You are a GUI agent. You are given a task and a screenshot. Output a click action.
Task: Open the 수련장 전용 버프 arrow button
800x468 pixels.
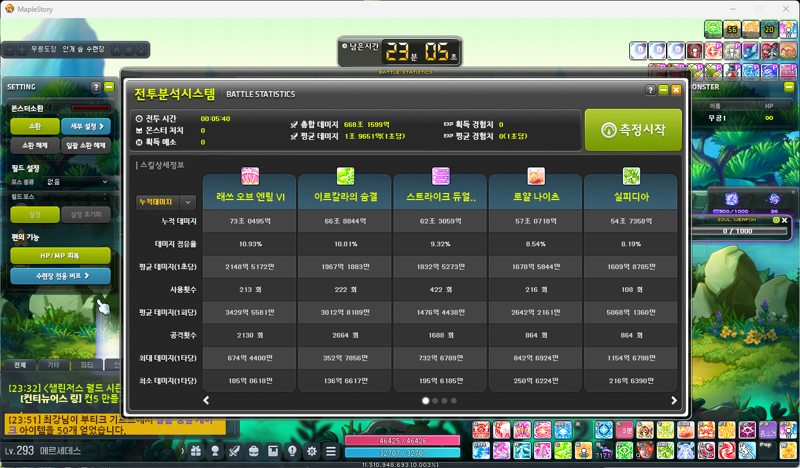(x=60, y=276)
